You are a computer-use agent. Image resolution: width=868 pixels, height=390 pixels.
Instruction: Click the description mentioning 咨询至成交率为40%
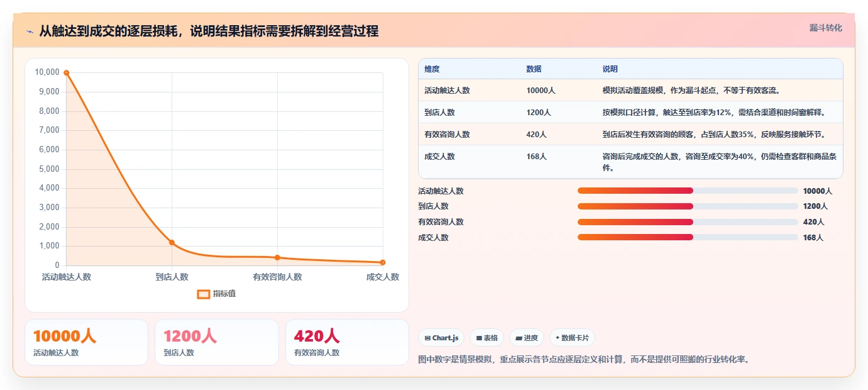(719, 162)
